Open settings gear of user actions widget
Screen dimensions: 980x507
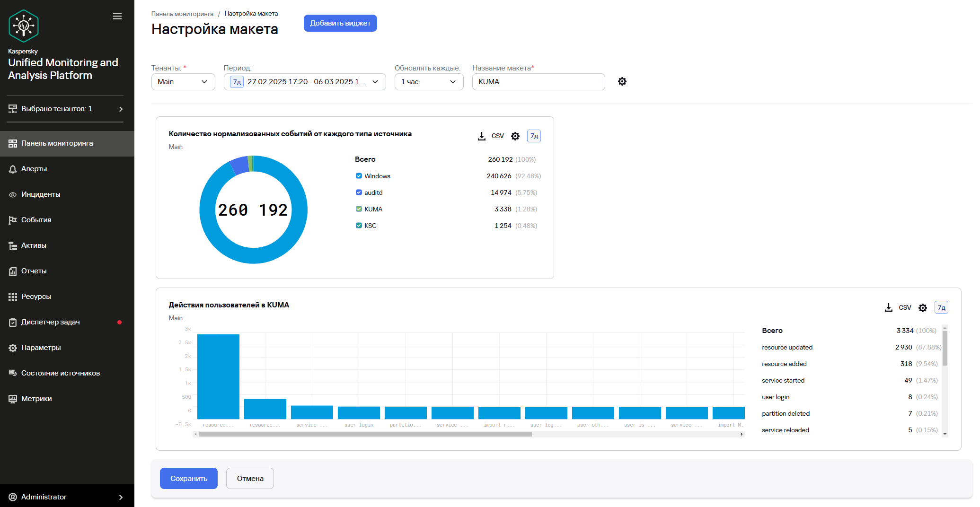tap(923, 308)
